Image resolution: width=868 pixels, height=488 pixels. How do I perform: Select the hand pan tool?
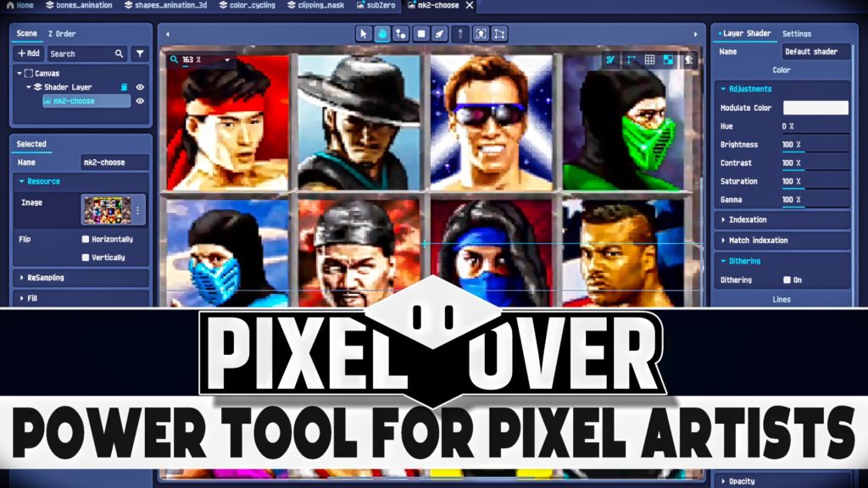(382, 34)
